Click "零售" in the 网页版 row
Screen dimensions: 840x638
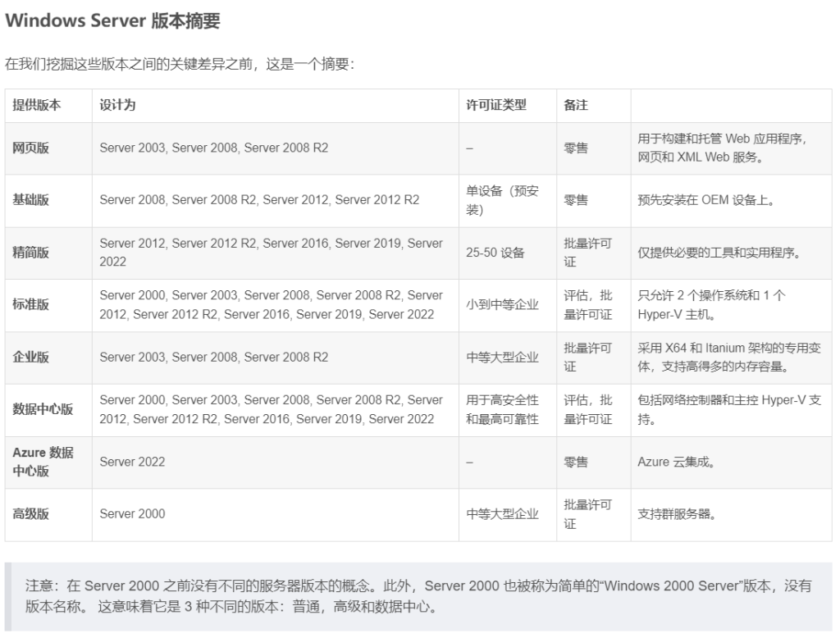pyautogui.click(x=576, y=148)
